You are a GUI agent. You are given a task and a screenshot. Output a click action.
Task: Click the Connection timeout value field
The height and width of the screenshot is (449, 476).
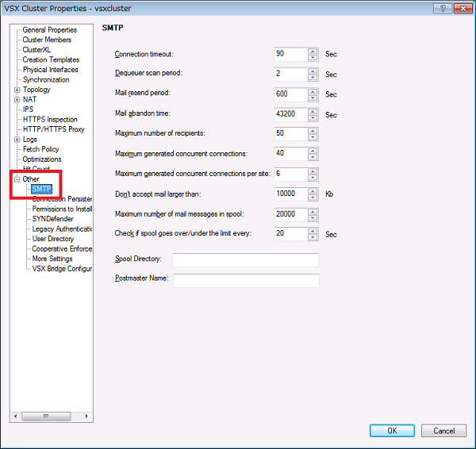(x=291, y=54)
